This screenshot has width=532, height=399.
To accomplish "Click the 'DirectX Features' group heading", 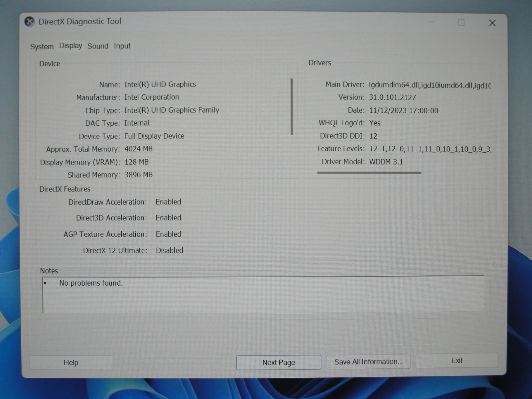I will (65, 189).
